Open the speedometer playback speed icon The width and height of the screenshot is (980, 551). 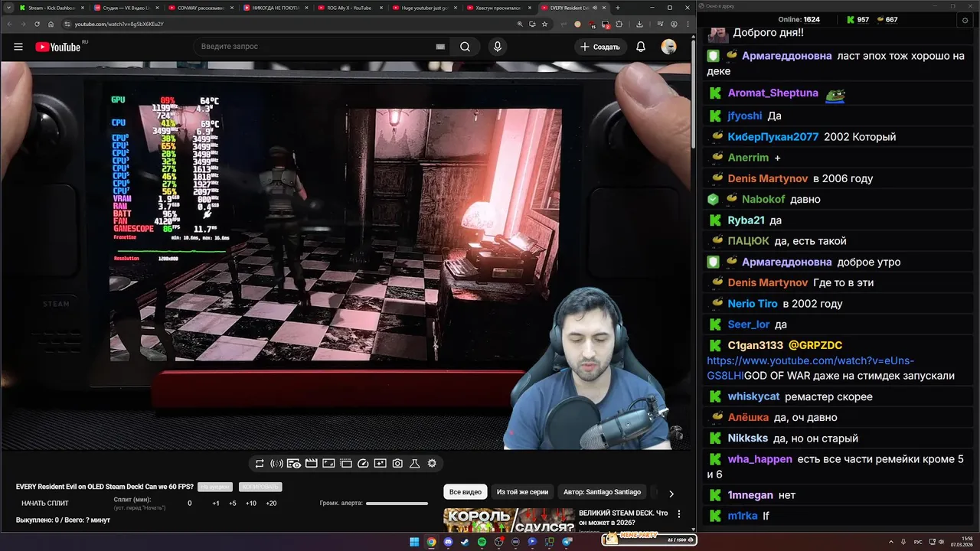[363, 464]
